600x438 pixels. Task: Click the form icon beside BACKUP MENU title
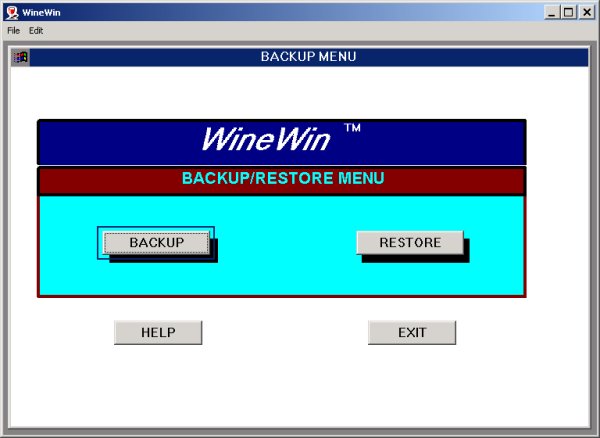pyautogui.click(x=20, y=57)
